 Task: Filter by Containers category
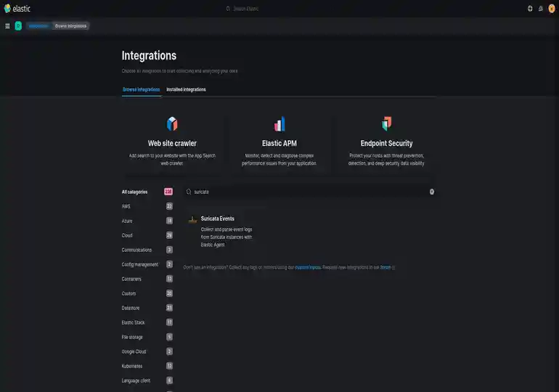pyautogui.click(x=147, y=279)
